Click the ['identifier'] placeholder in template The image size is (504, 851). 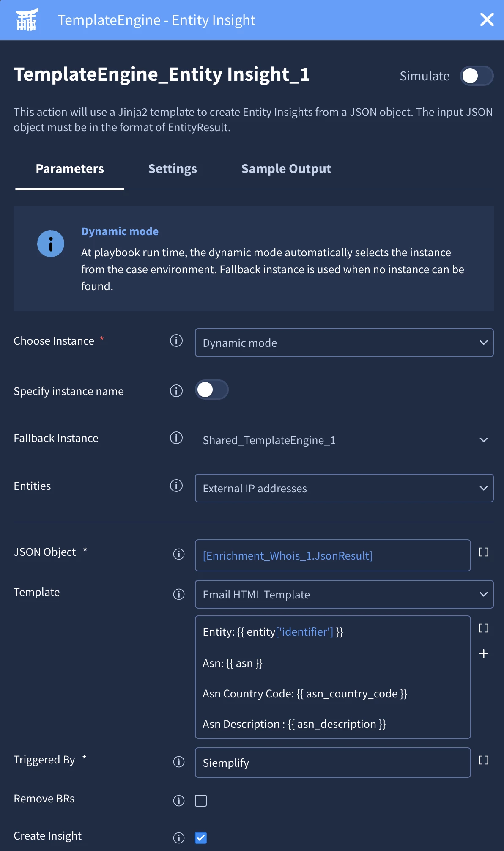[304, 632]
